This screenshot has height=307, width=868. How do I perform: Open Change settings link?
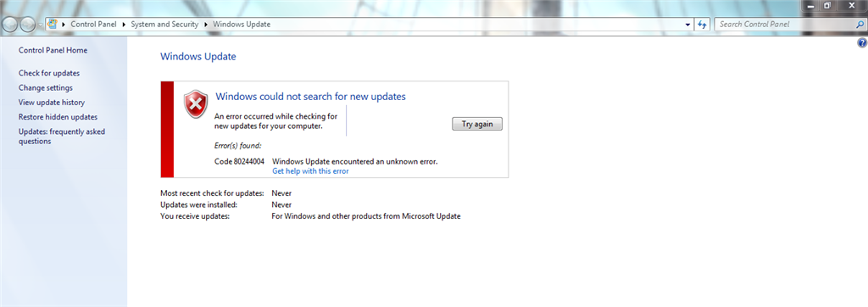46,87
